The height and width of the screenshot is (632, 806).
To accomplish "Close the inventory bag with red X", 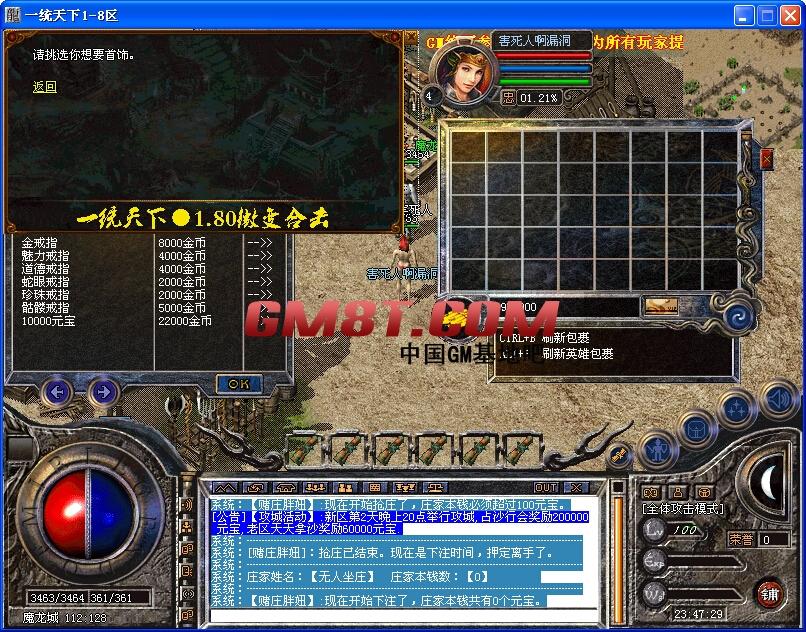I will tap(766, 159).
